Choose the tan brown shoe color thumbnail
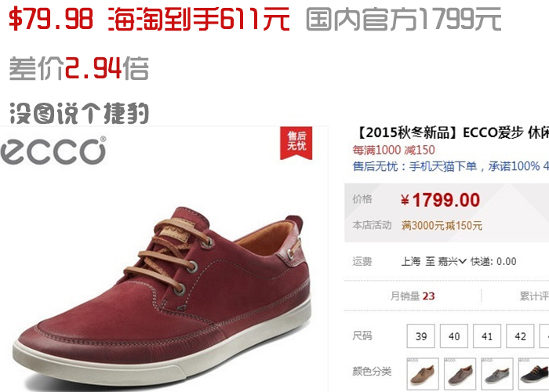 coord(423,374)
